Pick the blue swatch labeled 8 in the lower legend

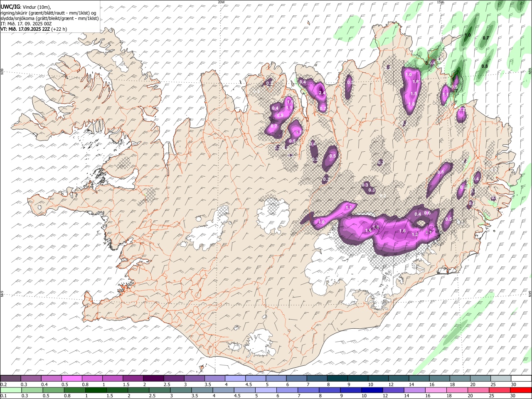(x=330, y=390)
